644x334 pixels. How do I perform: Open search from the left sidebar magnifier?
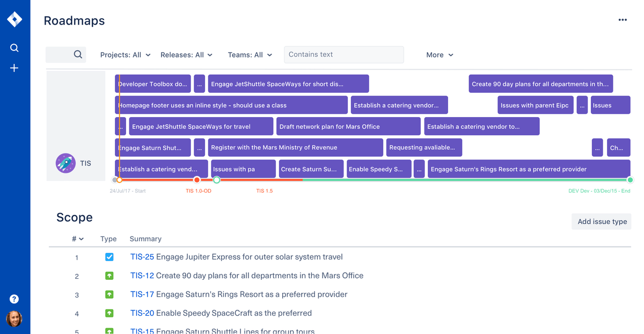tap(14, 47)
